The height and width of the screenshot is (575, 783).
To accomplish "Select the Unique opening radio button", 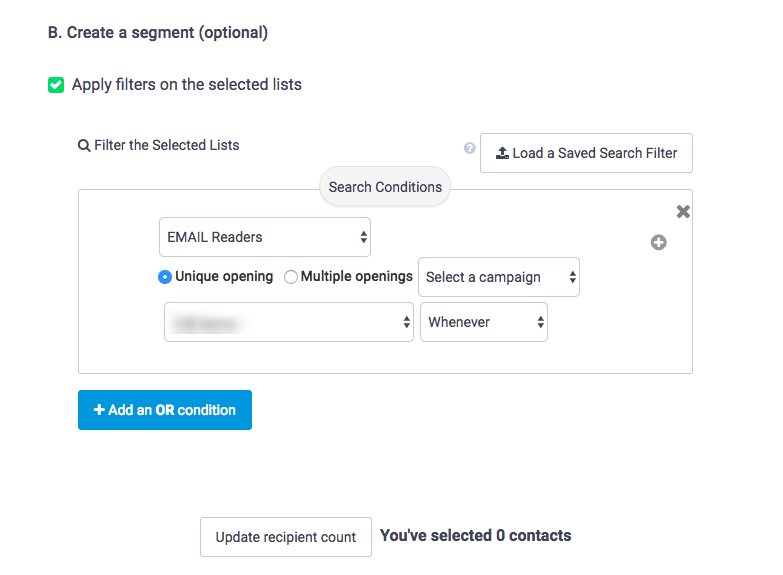I will (x=165, y=277).
